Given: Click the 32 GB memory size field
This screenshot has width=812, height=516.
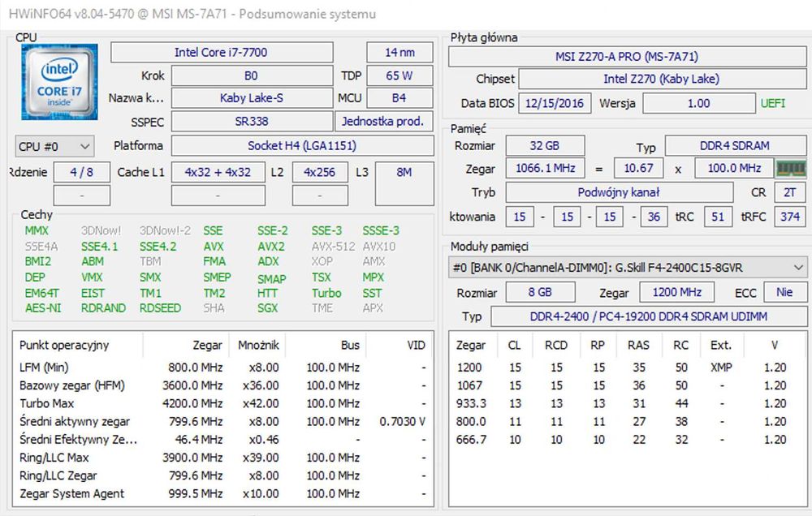Looking at the screenshot, I should 546,145.
